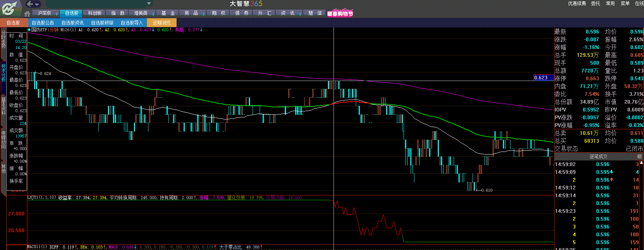
Task: Click the 暖春购物节 promotion banner icon
Action: [x=340, y=13]
